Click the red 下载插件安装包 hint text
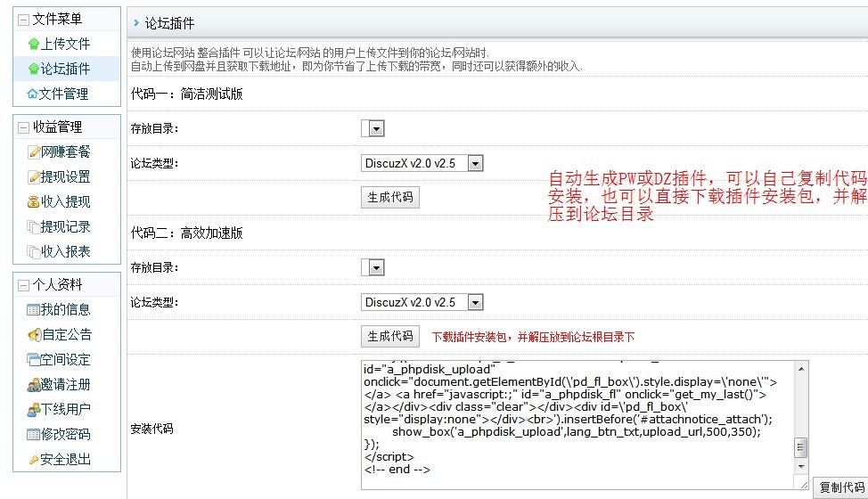Screen dimensions: 868x499 [533, 337]
